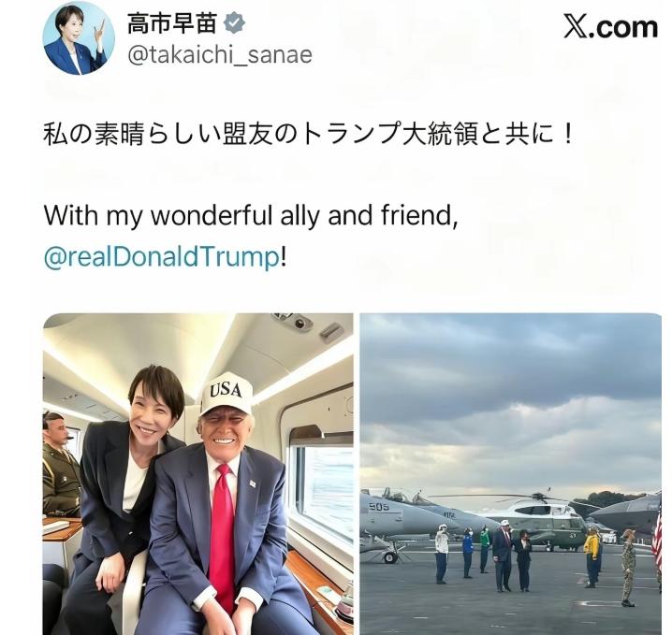
Task: Follow the @realDonaldTrump mention link
Action: (x=162, y=256)
